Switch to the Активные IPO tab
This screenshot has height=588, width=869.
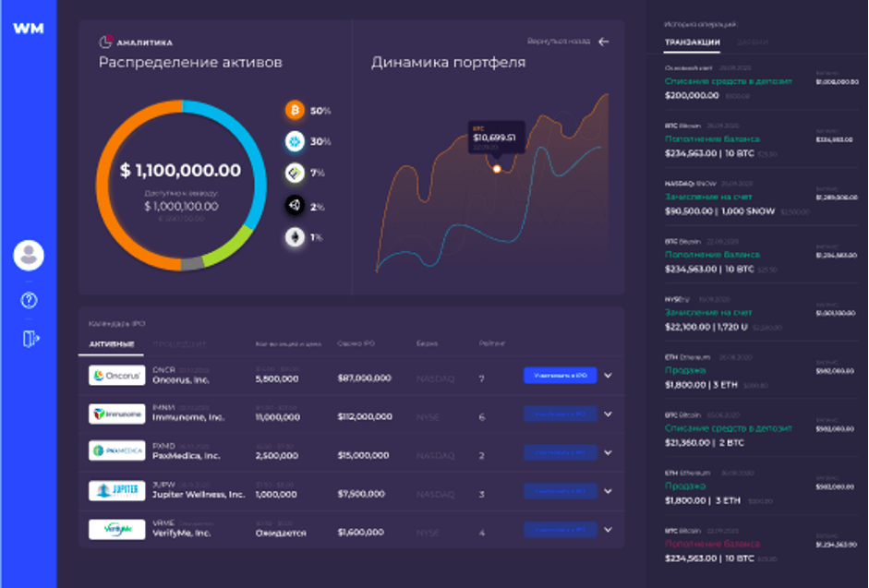pyautogui.click(x=112, y=344)
